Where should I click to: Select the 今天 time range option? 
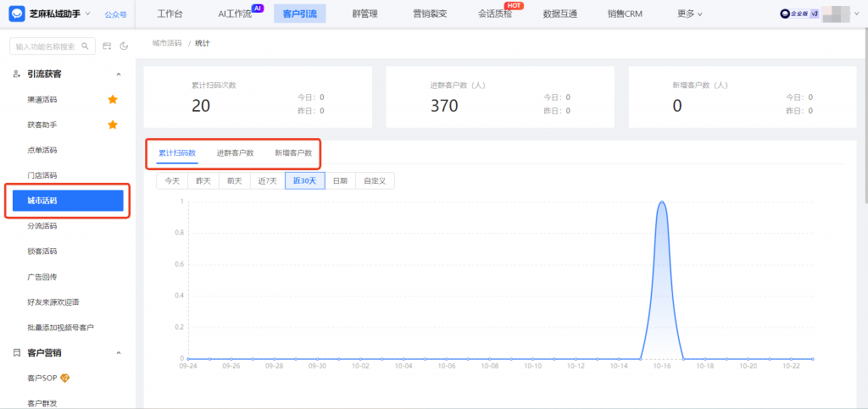172,180
